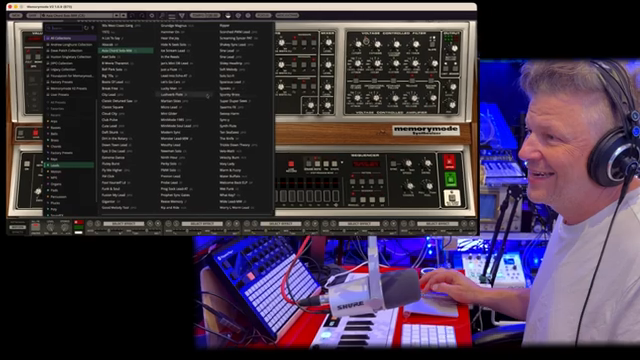Click the undo icon in the toolbar

132,16
